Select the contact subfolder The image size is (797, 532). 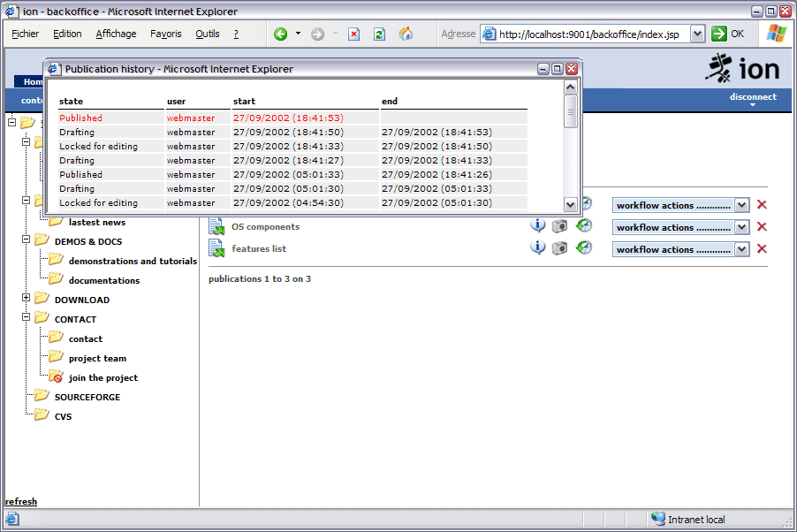coord(86,338)
